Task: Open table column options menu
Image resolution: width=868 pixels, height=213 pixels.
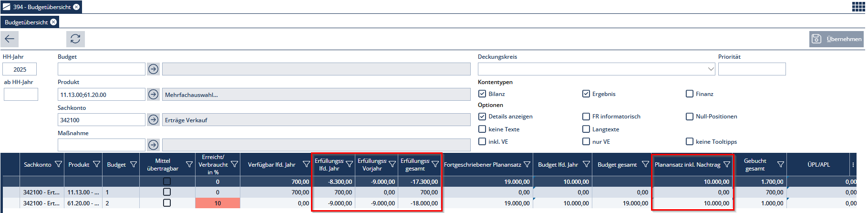Action: pos(853,164)
